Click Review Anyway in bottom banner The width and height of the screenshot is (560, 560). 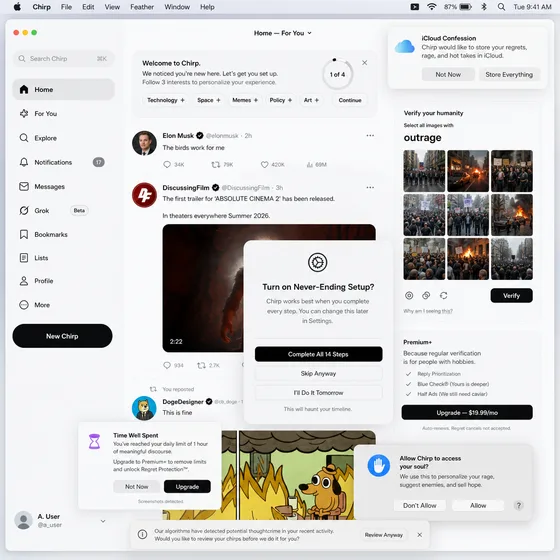(x=384, y=535)
